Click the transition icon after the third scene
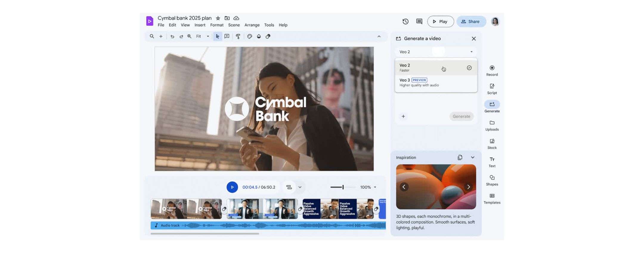This screenshot has width=644, height=253. tap(376, 209)
